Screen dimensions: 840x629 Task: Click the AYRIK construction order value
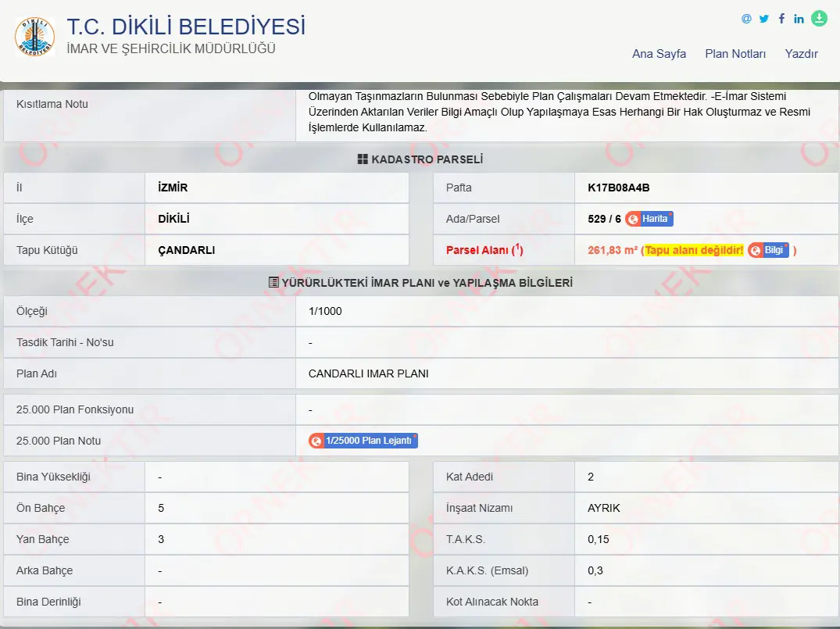click(x=604, y=508)
